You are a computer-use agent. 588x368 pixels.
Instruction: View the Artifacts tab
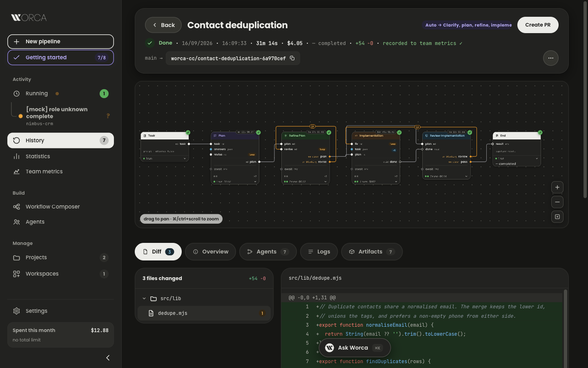pyautogui.click(x=372, y=252)
